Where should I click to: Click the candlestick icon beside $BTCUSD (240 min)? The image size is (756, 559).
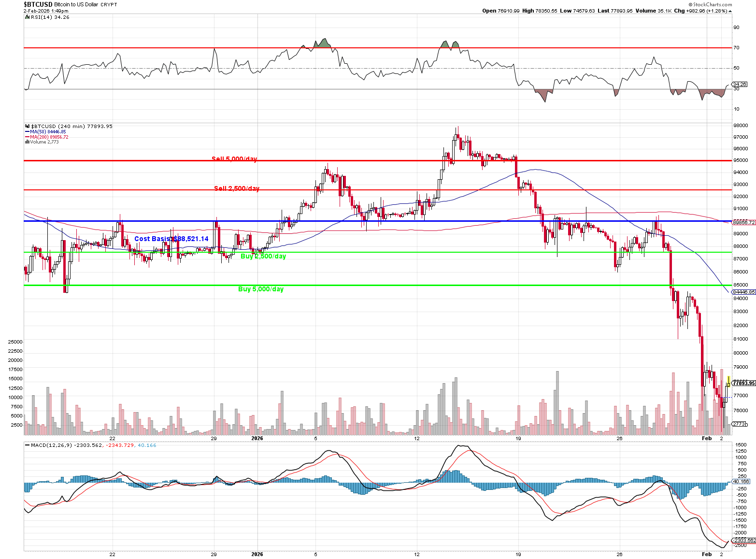point(28,126)
